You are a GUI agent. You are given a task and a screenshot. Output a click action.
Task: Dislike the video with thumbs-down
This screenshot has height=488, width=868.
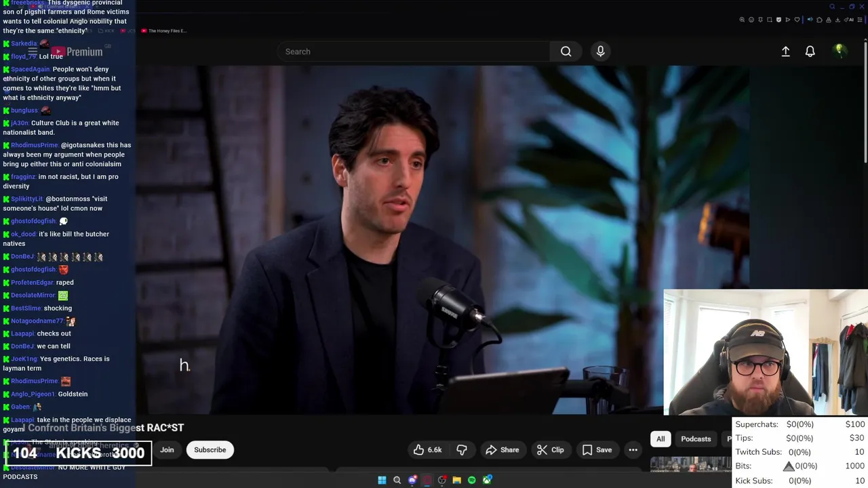point(462,450)
